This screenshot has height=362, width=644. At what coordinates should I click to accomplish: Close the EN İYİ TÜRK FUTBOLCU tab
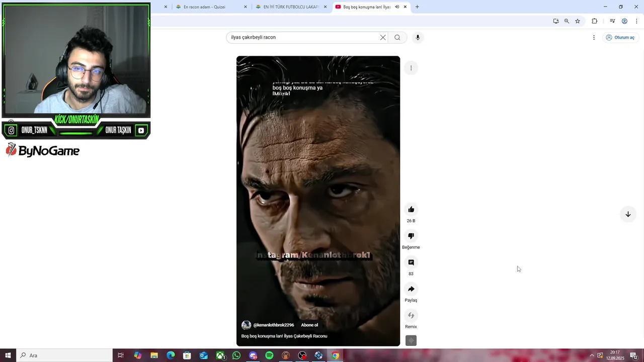tap(325, 7)
